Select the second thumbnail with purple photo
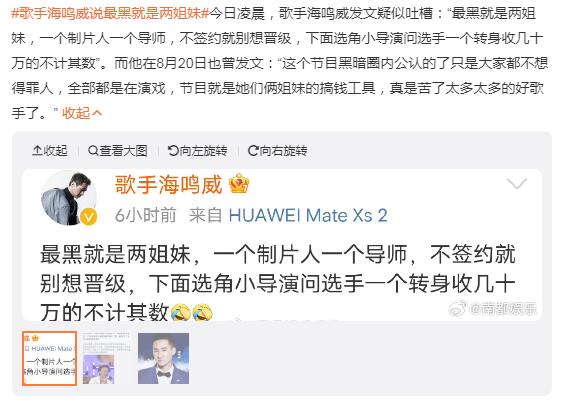Image resolution: width=568 pixels, height=403 pixels. (106, 358)
